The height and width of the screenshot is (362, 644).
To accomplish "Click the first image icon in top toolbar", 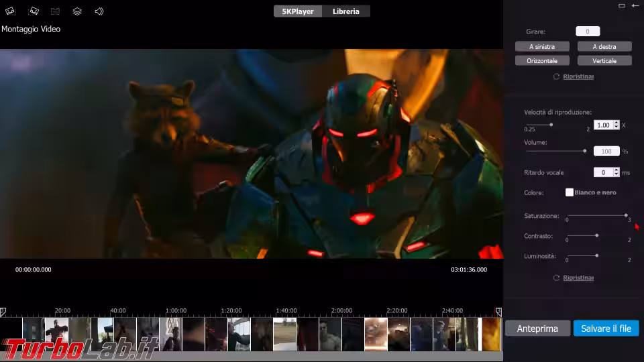I will tap(10, 11).
